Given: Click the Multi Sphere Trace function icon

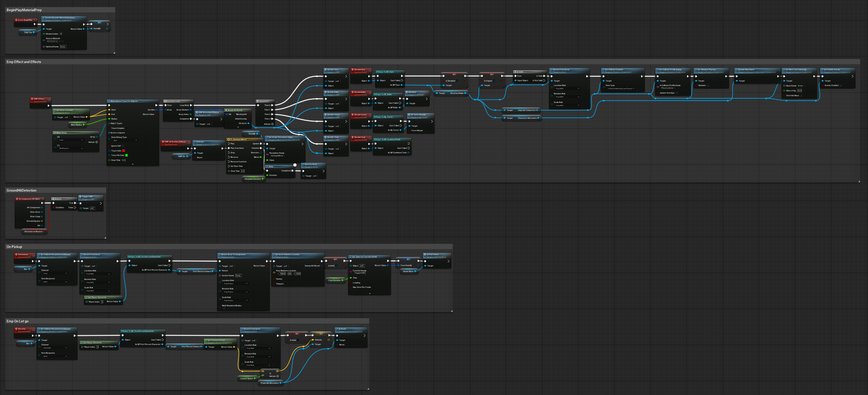Looking at the screenshot, I should (109, 101).
